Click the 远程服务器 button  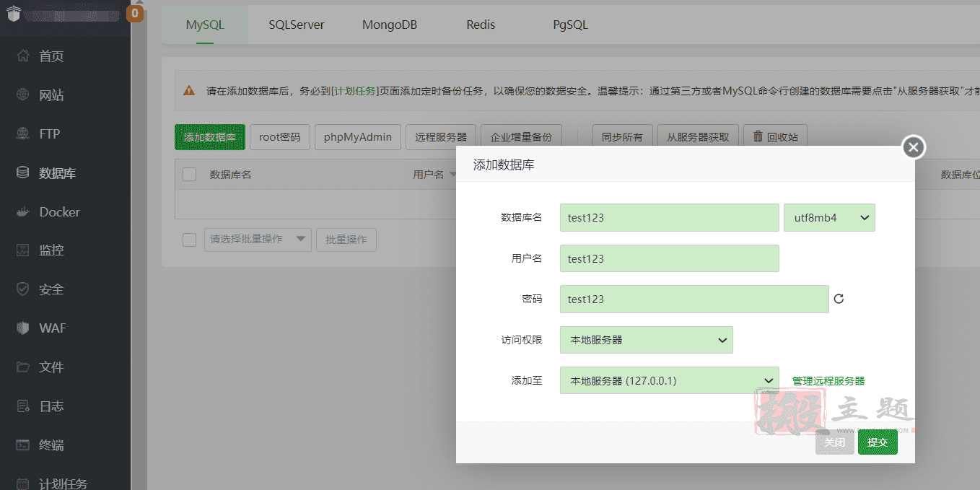click(x=441, y=137)
